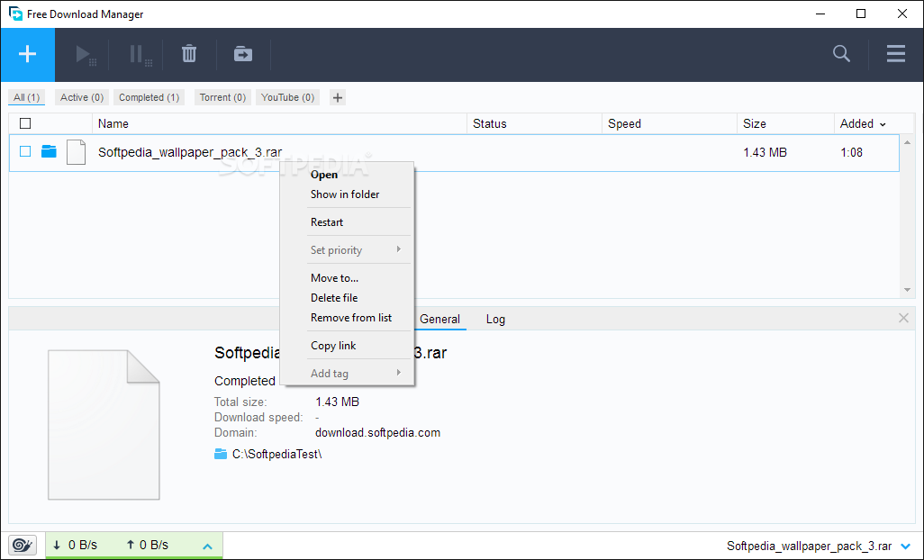Click the scrollbar down arrow in download list
This screenshot has height=560, width=924.
coord(908,290)
